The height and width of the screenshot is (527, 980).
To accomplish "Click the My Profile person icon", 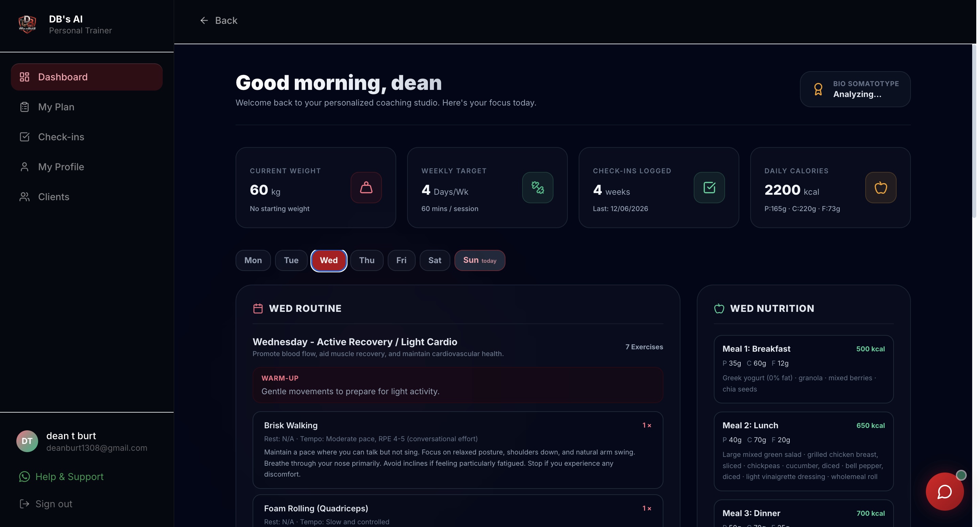I will tap(25, 167).
